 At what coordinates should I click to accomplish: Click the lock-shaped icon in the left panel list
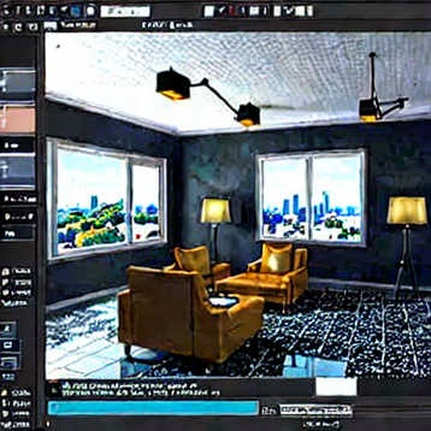(x=6, y=271)
